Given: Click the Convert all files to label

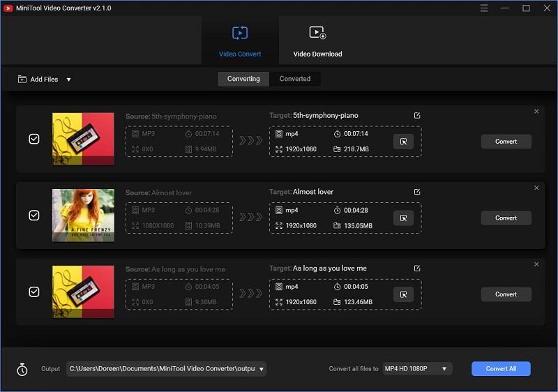Looking at the screenshot, I should 354,369.
